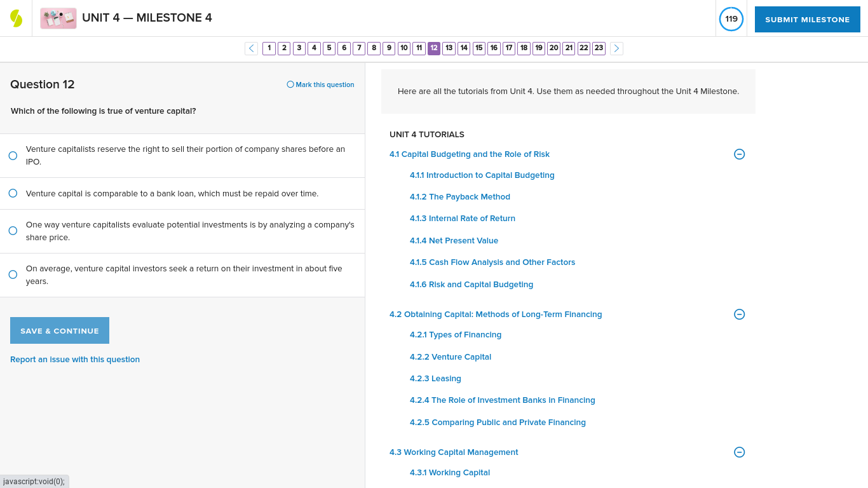Viewport: 868px width, 488px height.
Task: Collapse section 4.1 Capital Budgeting
Action: [738, 154]
